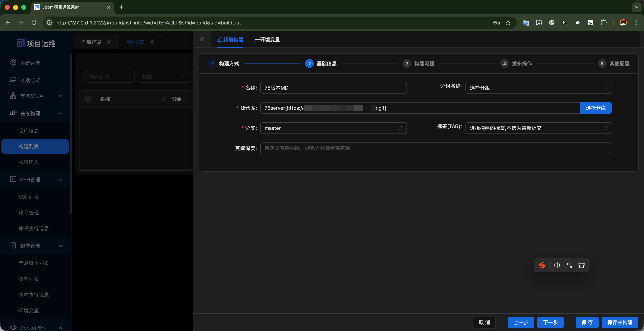Click the Sogou input method S icon
This screenshot has width=644, height=331.
pos(542,265)
